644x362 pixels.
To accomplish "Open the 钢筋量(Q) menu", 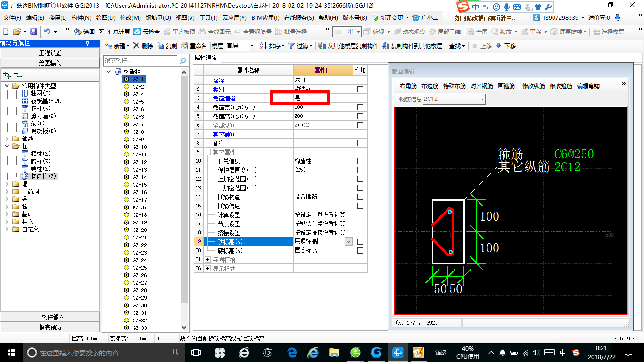I will (x=158, y=17).
